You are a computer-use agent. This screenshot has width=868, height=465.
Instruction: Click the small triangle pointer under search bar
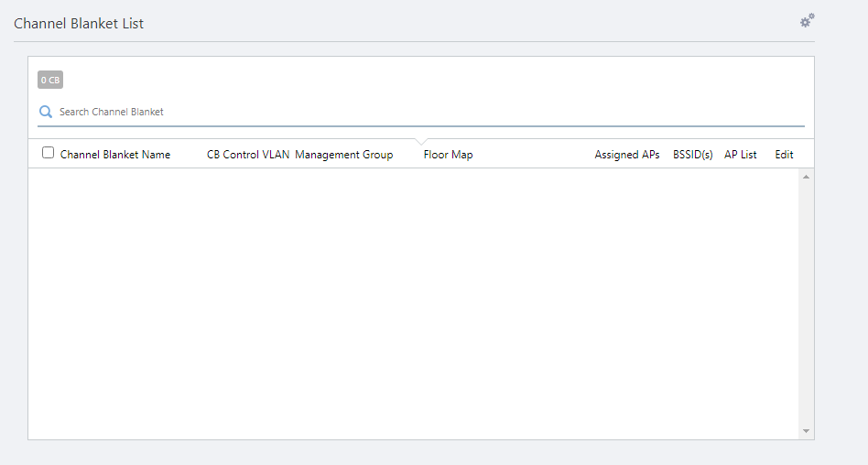[x=421, y=141]
